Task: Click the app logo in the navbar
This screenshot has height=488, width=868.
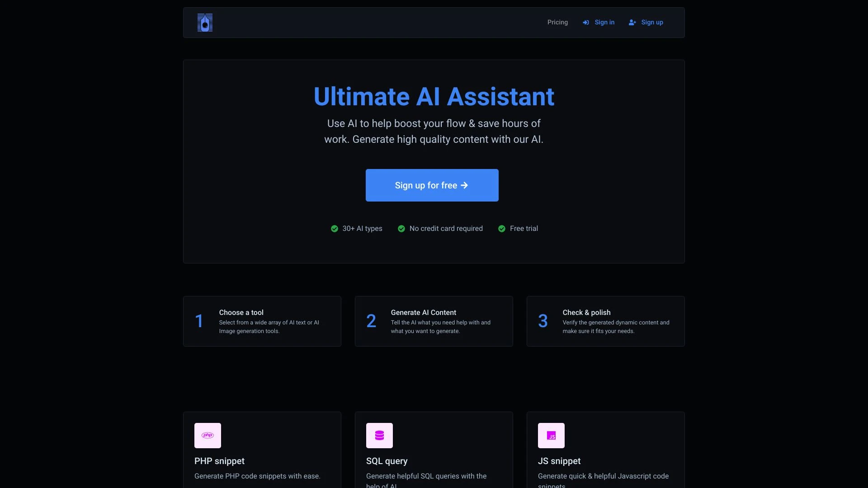Action: coord(204,23)
